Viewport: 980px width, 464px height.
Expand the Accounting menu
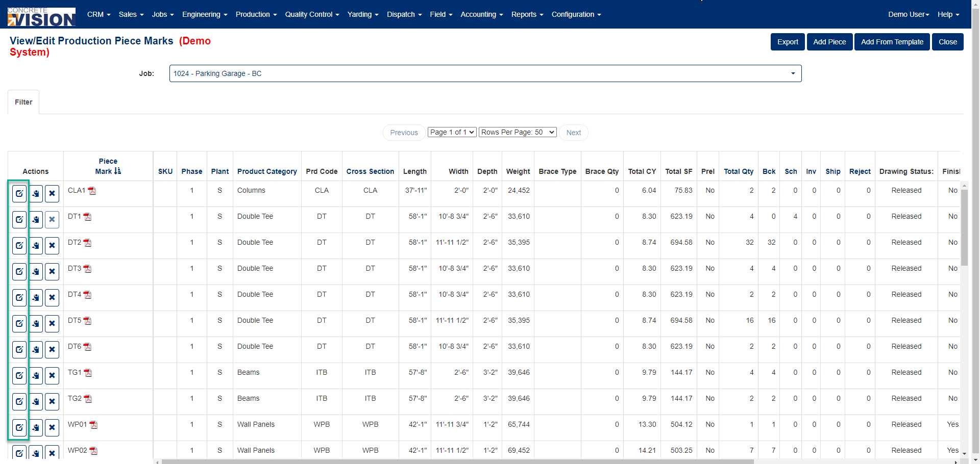(482, 14)
